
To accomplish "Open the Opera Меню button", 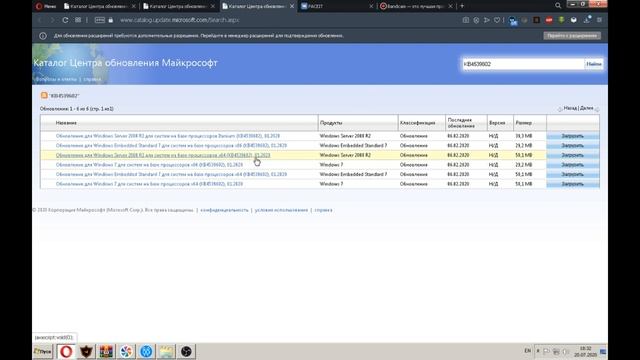I will point(46,6).
